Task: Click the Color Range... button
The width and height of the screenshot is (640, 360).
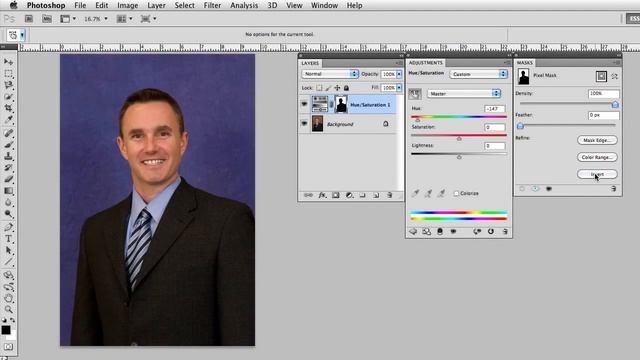Action: [597, 157]
